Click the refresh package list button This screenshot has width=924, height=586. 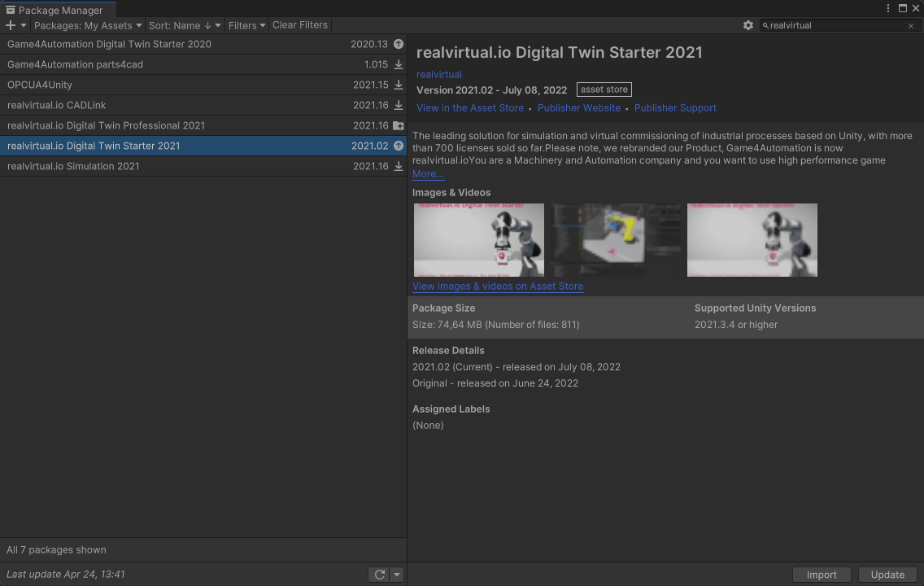pyautogui.click(x=380, y=575)
